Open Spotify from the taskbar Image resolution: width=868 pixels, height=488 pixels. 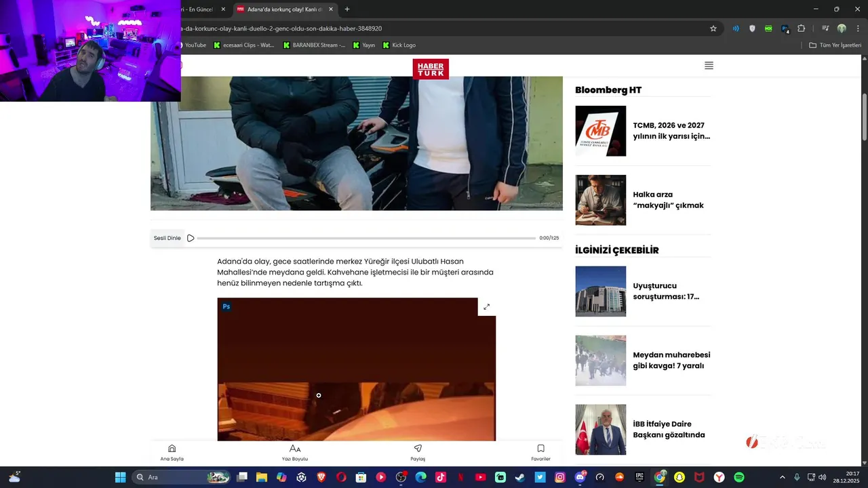739,477
